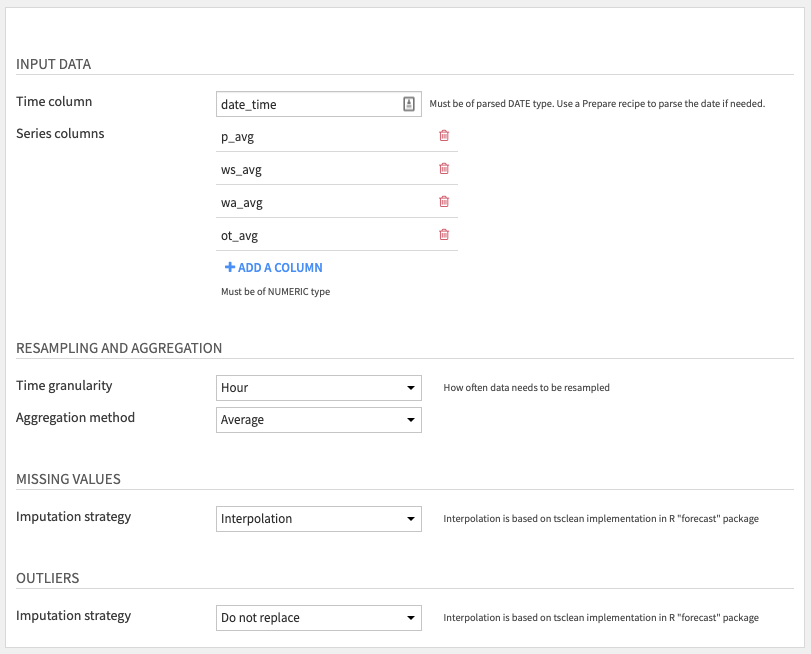Click the arrow of the Hour dropdown

click(x=411, y=388)
